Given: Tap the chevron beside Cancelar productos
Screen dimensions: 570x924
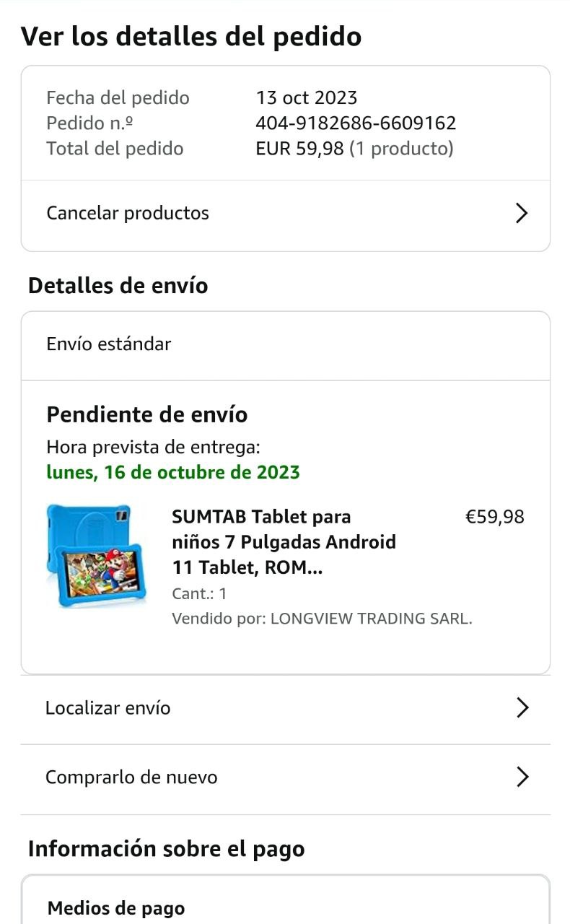Looking at the screenshot, I should [x=522, y=213].
